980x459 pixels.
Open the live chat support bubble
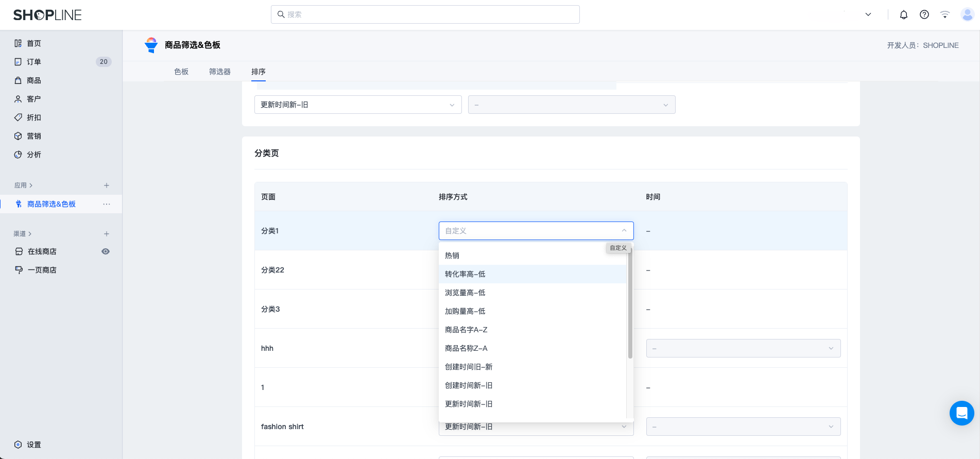(961, 413)
